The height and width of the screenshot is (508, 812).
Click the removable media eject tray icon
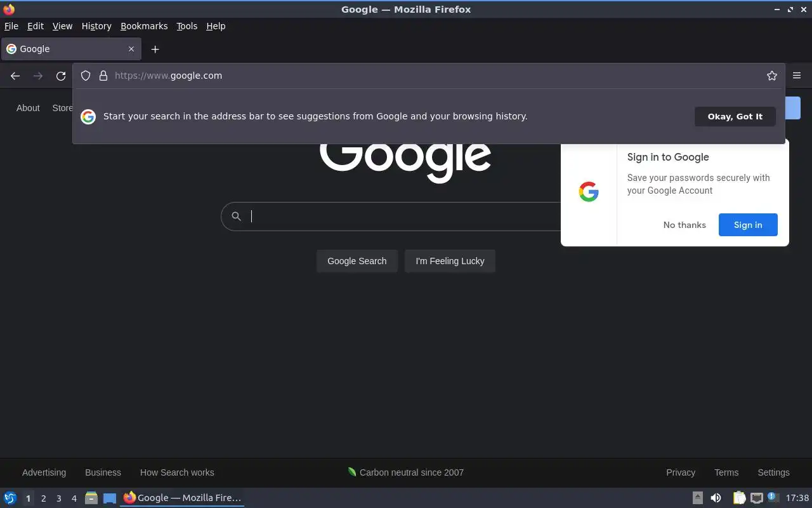tap(697, 498)
